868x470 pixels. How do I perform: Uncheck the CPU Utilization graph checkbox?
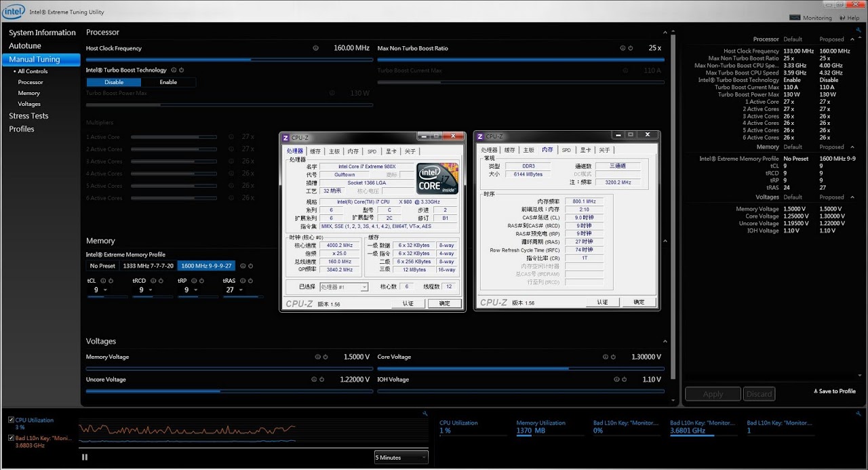(x=11, y=420)
